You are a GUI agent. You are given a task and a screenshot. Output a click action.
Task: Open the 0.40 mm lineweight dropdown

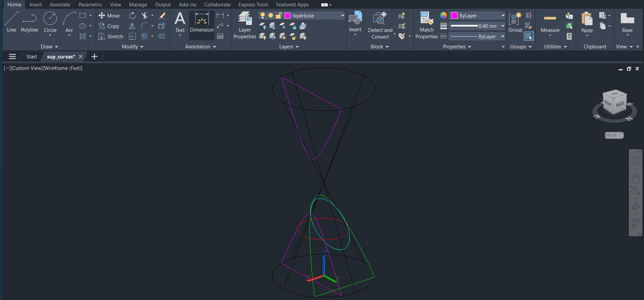[x=502, y=26]
